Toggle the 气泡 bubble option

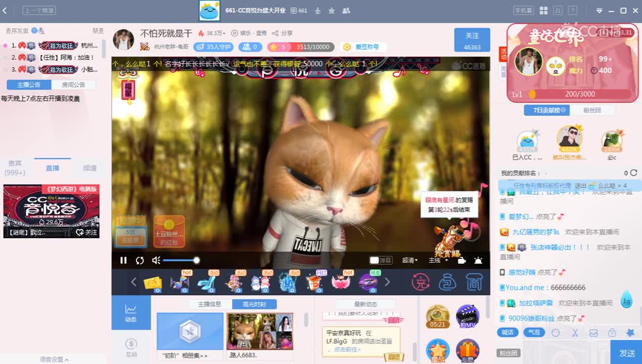coord(534,333)
